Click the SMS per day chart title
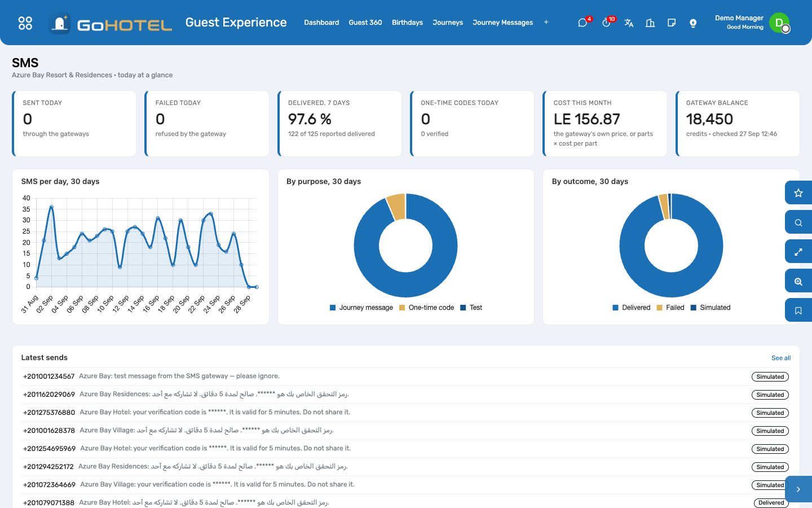The image size is (812, 508). (60, 182)
